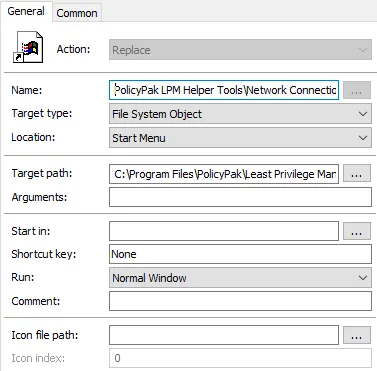The height and width of the screenshot is (371, 377).
Task: Select the General tab
Action: point(26,11)
